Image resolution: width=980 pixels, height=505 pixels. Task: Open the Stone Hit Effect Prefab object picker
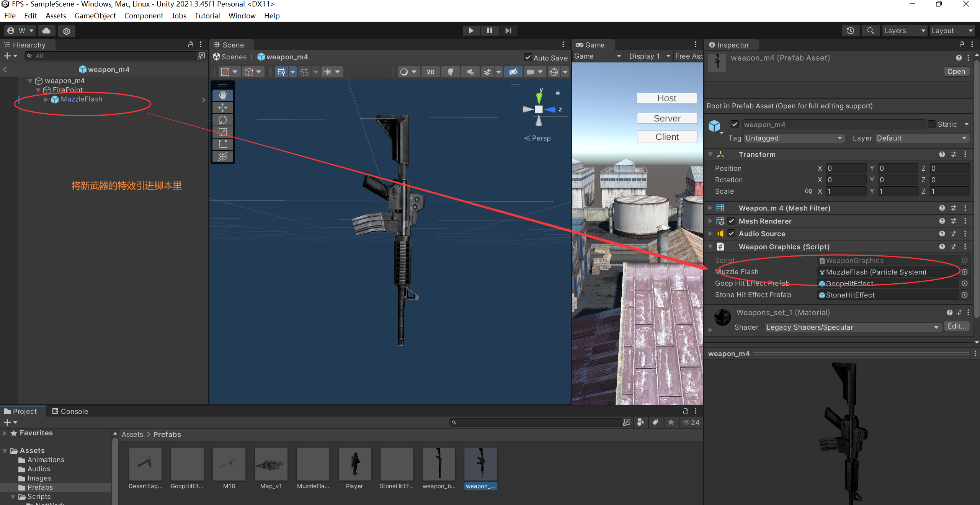pyautogui.click(x=965, y=295)
